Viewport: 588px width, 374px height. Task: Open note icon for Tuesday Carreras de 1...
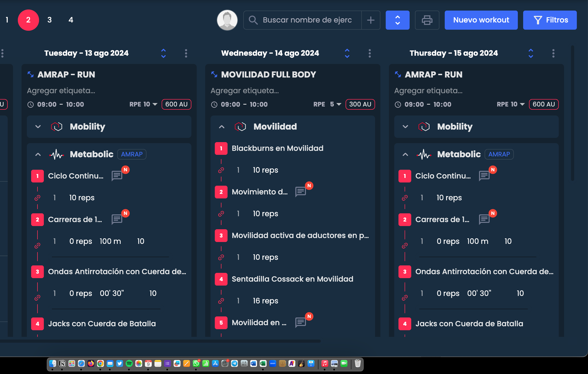pyautogui.click(x=117, y=219)
